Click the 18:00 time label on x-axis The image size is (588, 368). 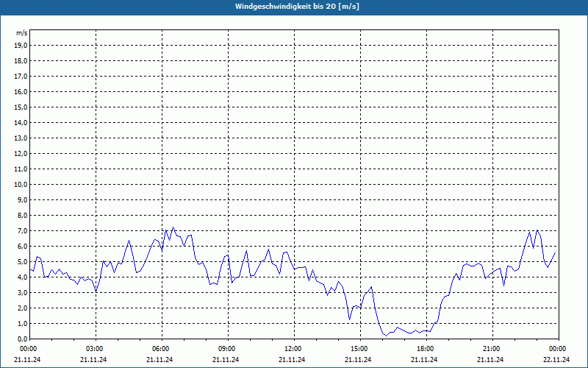(426, 349)
